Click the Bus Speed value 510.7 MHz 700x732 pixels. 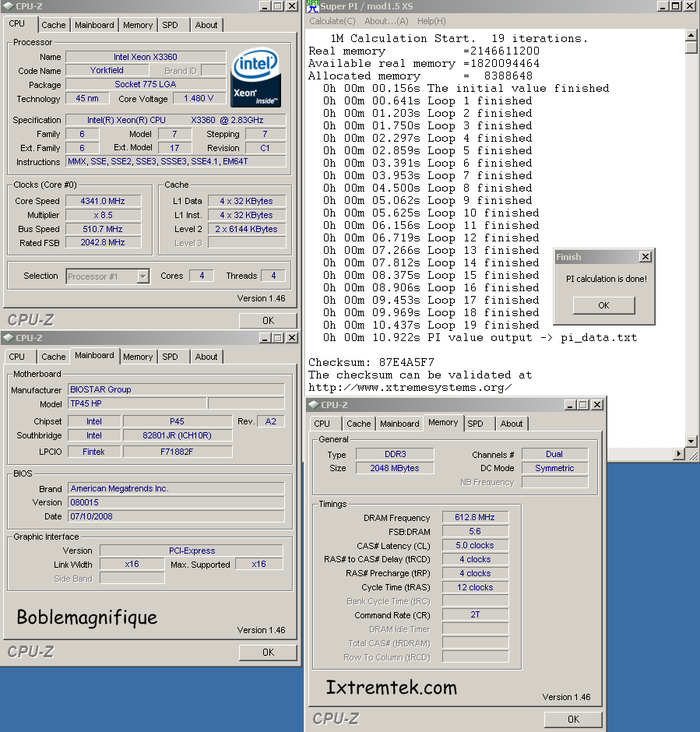[x=103, y=229]
